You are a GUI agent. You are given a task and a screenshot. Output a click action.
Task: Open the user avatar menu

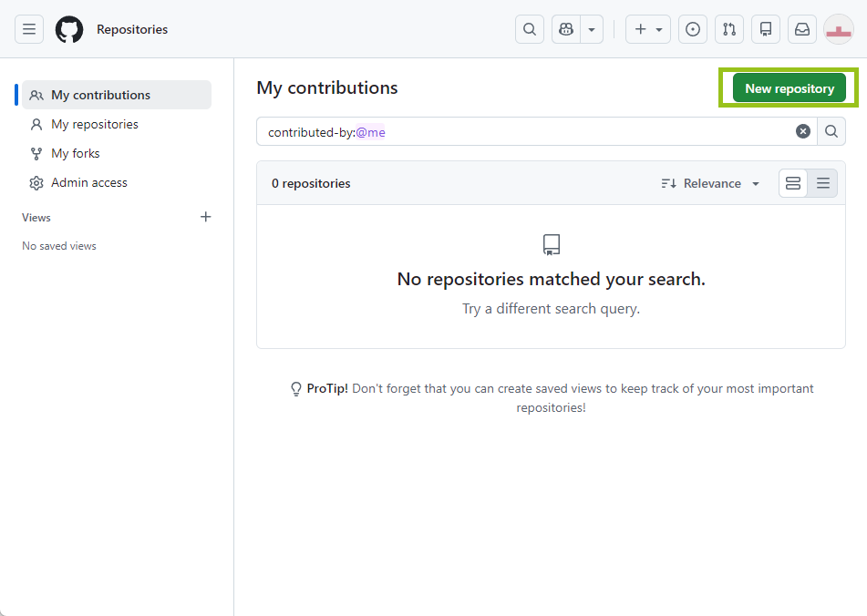click(839, 29)
